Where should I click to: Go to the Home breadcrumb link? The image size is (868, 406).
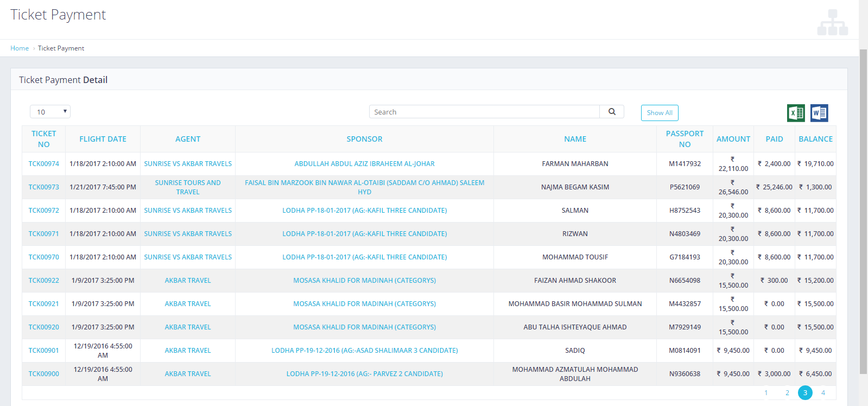coord(20,48)
